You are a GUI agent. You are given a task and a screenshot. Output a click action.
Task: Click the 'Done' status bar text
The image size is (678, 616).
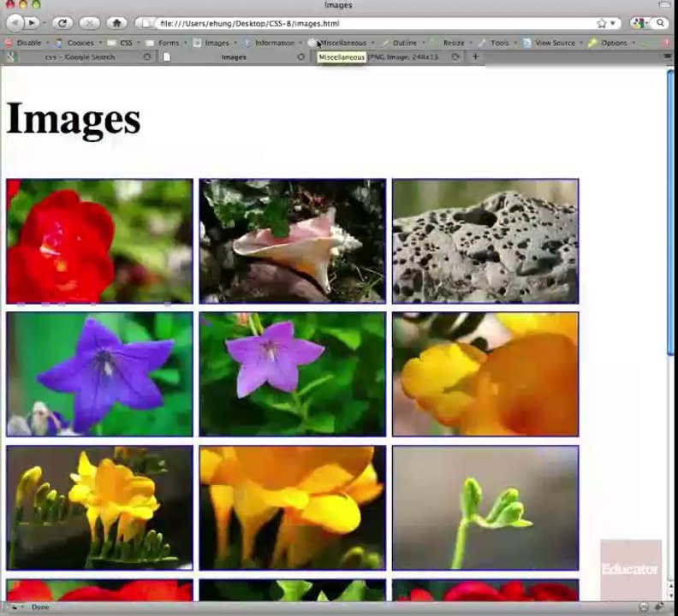coord(40,607)
